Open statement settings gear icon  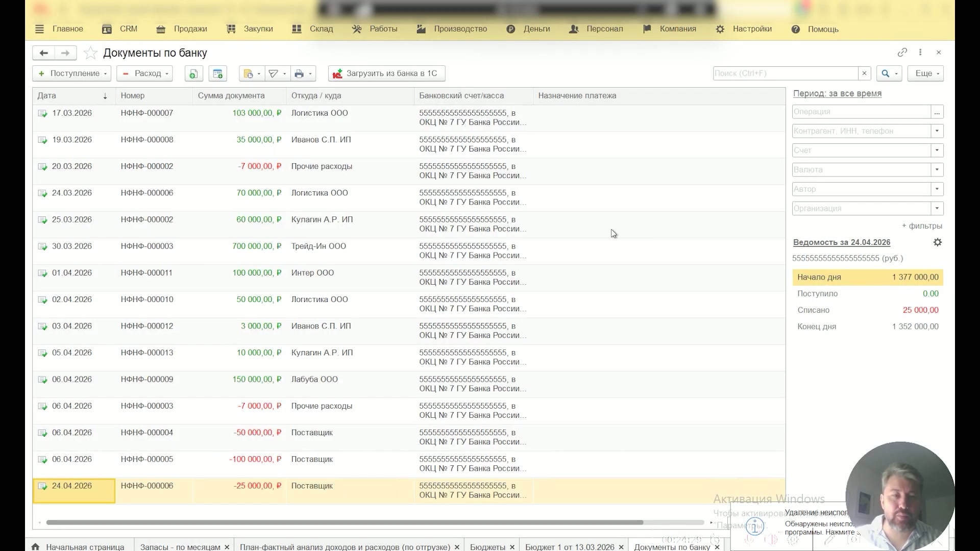coord(938,242)
